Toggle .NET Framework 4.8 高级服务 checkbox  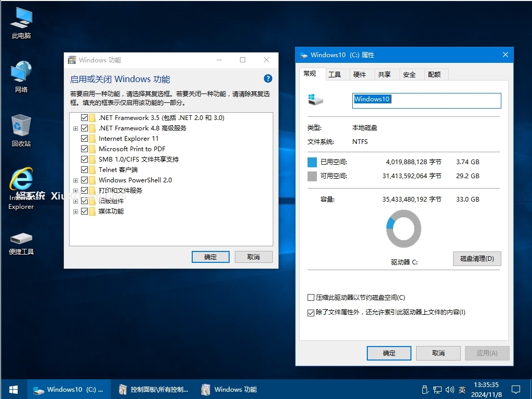point(85,128)
